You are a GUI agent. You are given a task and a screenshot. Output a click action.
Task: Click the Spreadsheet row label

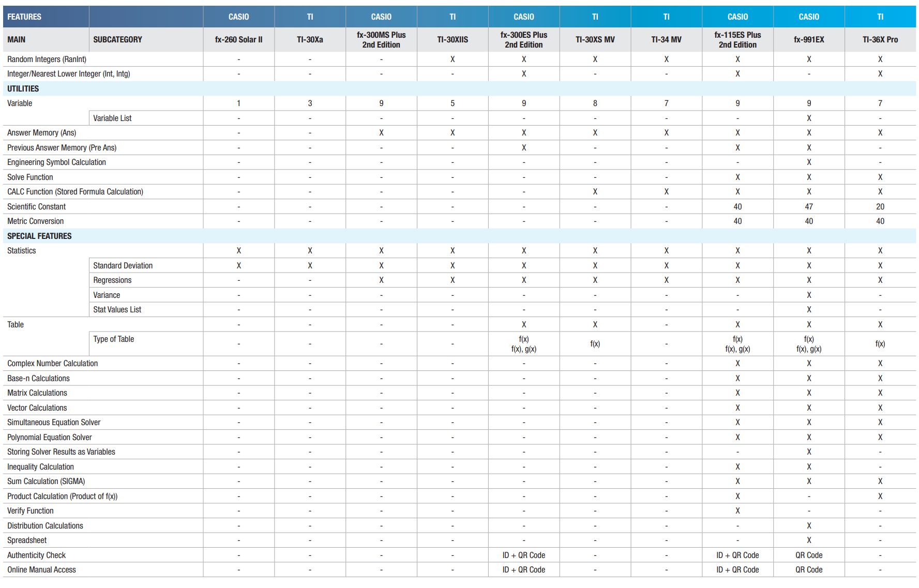27,540
